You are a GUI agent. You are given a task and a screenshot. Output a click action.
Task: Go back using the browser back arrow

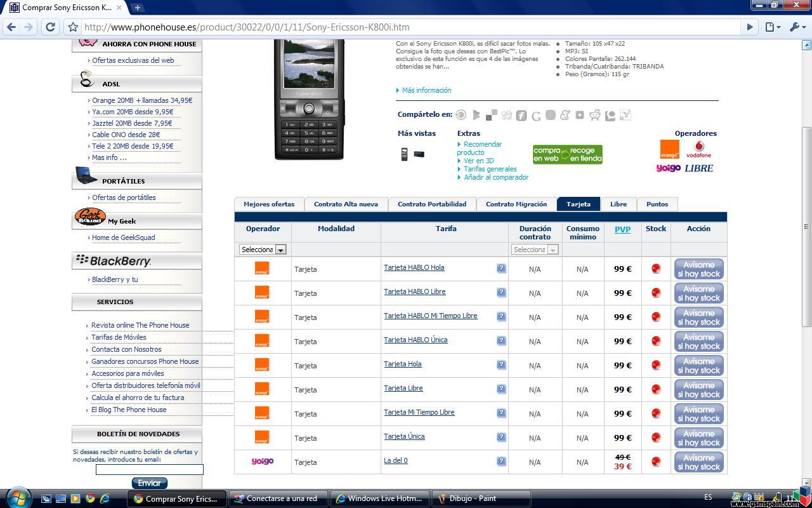(11, 27)
